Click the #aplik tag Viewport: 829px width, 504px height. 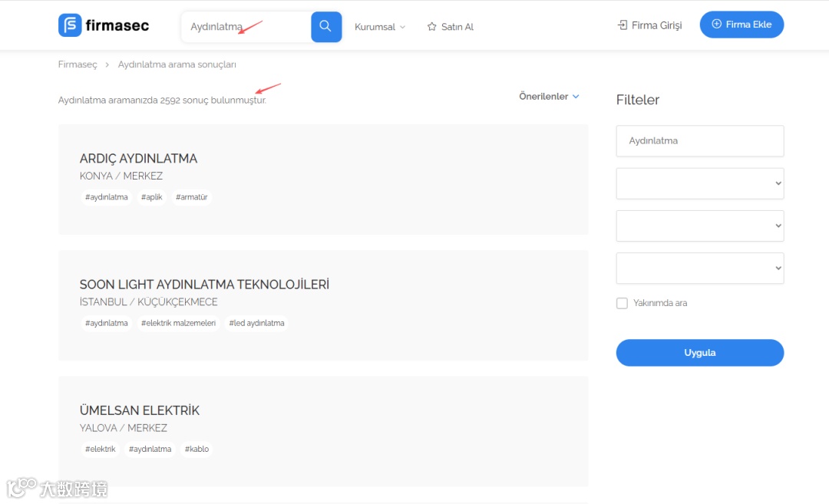(152, 197)
